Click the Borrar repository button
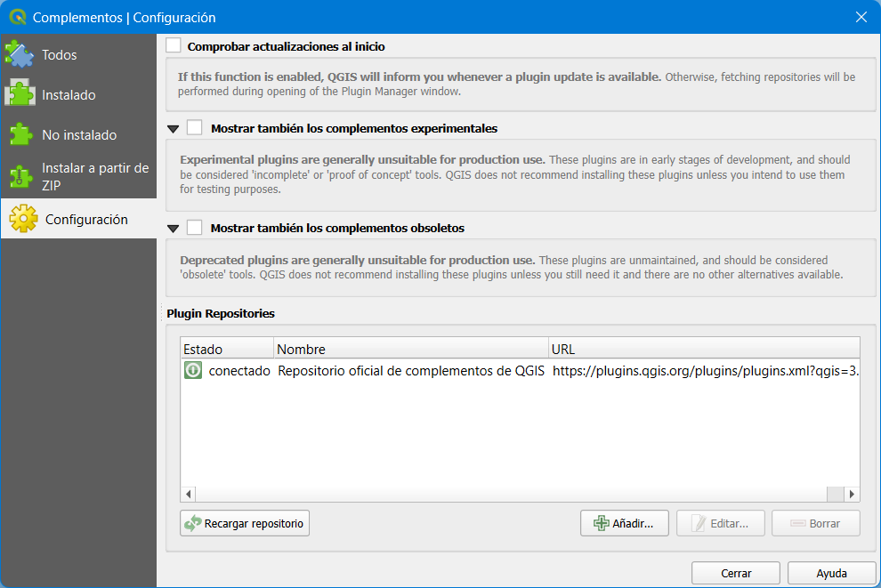The height and width of the screenshot is (588, 881). click(816, 523)
